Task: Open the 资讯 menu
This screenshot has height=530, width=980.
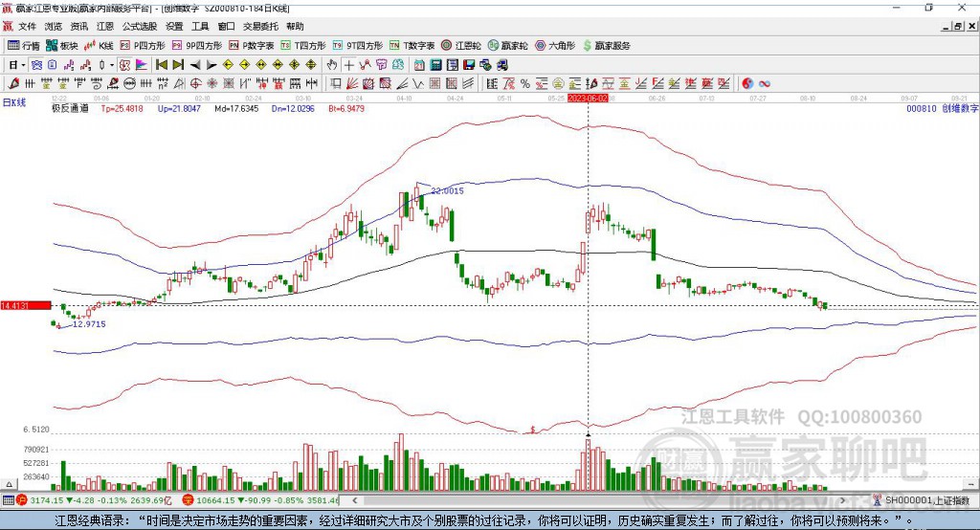Action: 78,26
